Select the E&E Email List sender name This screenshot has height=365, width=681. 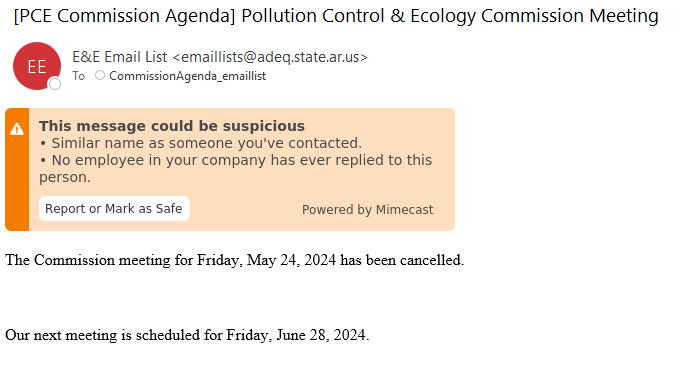[119, 57]
